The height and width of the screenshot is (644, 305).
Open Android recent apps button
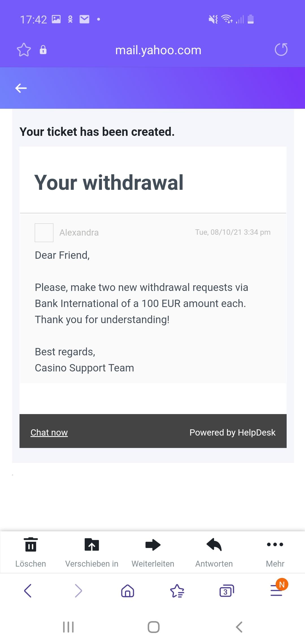[x=68, y=627]
